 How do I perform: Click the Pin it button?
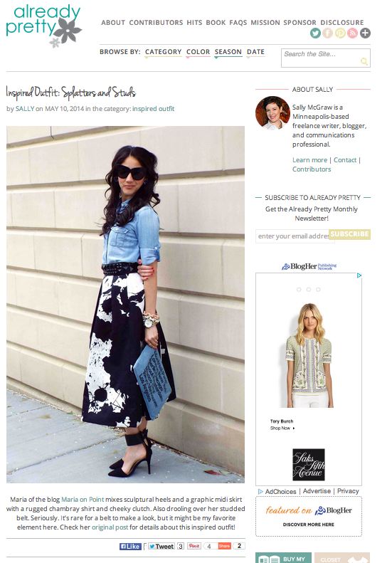click(194, 546)
